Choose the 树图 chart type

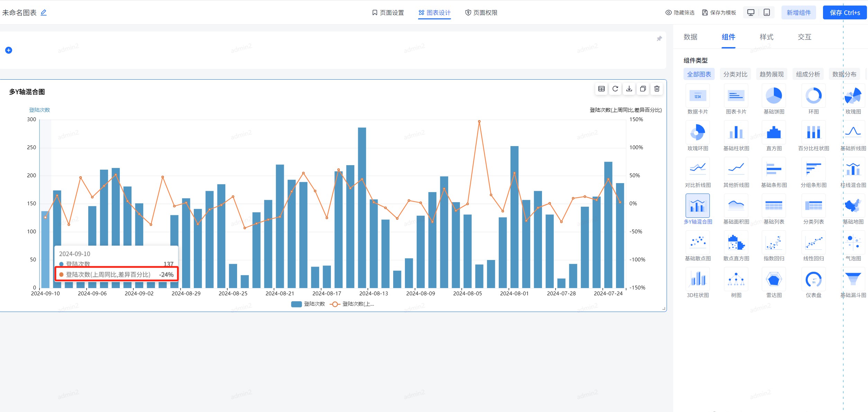pyautogui.click(x=736, y=283)
